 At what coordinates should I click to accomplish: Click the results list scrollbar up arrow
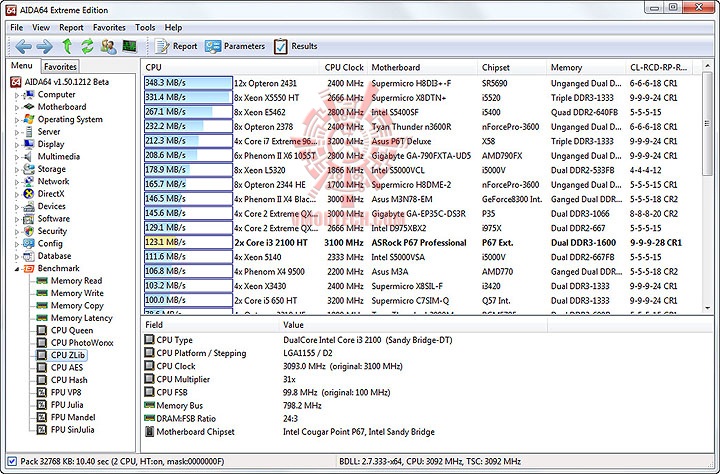[708, 67]
